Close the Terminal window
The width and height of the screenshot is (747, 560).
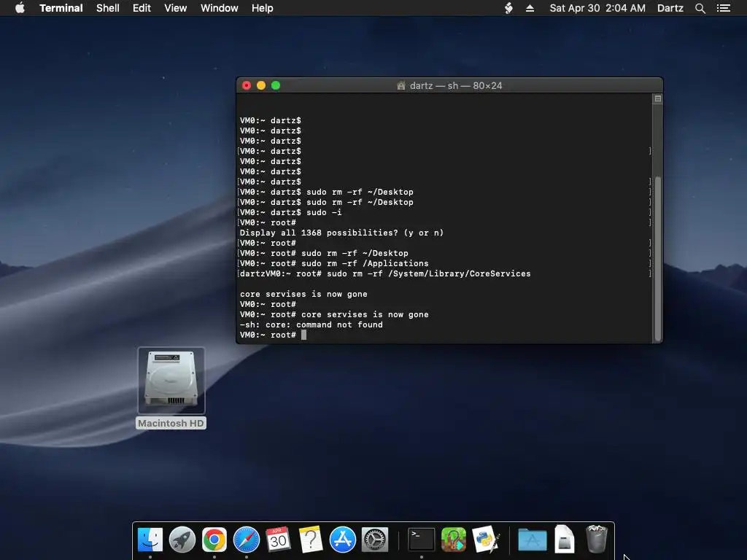click(247, 85)
